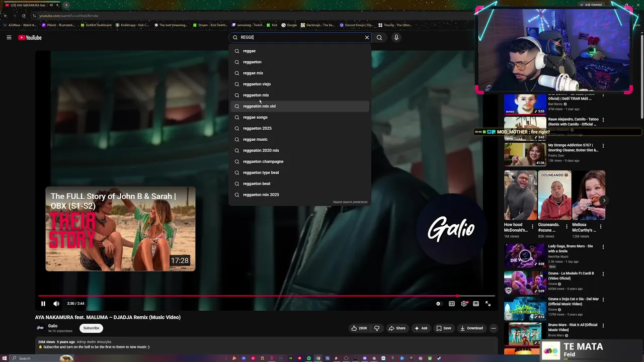Viewport: 644px width, 362px height.
Task: Open Galio channel name link
Action: (53, 326)
